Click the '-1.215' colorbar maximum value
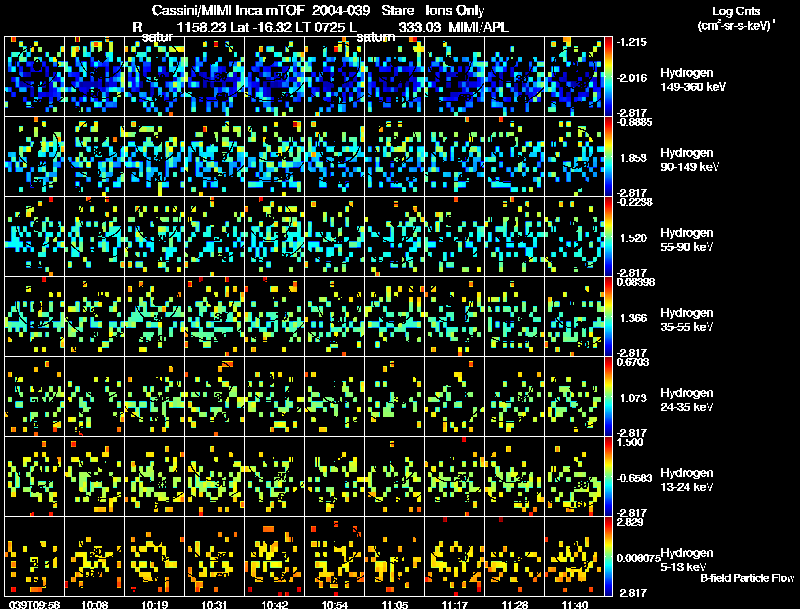Image resolution: width=800 pixels, height=609 pixels. [x=632, y=42]
